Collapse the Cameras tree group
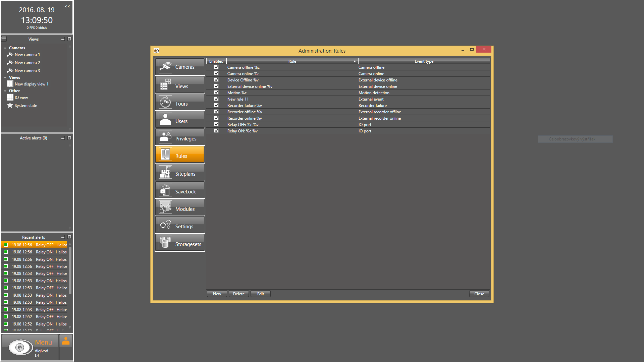The width and height of the screenshot is (644, 362). [x=5, y=48]
